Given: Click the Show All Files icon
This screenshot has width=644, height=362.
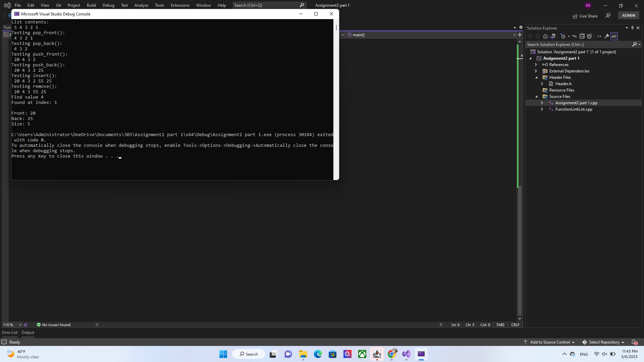Looking at the screenshot, I should pos(589,36).
